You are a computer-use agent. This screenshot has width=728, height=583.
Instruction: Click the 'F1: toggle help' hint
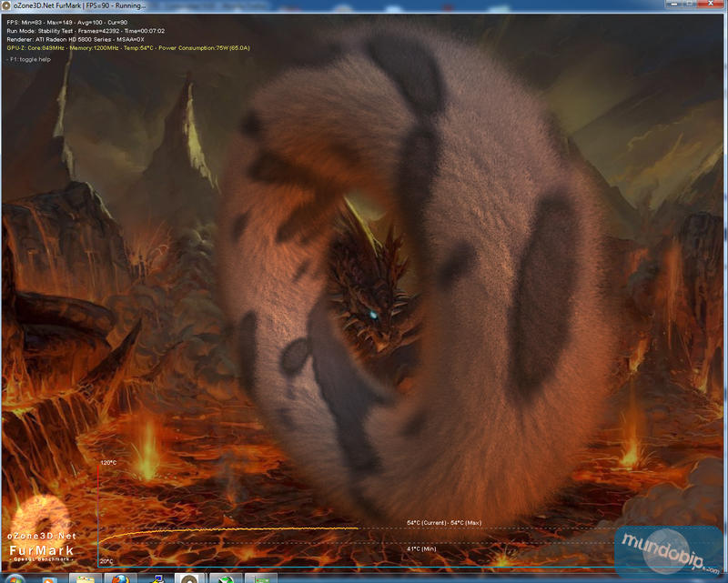pos(29,59)
